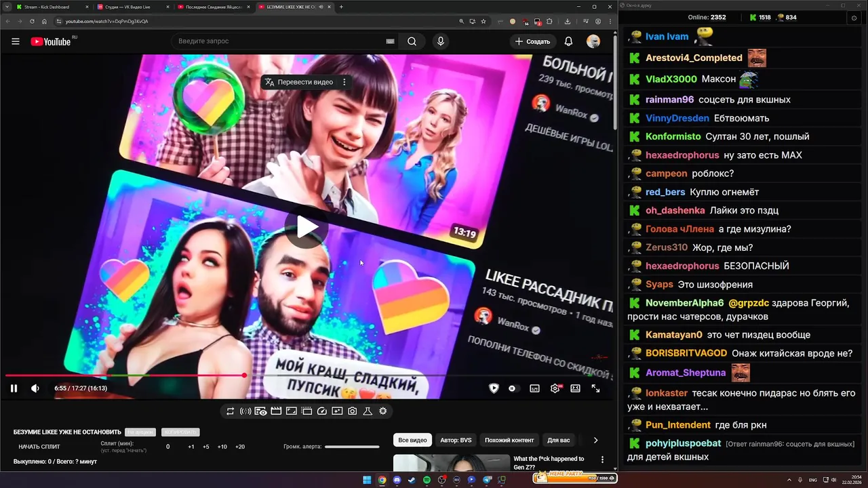Open the enhancer toolbar settings gear

(x=383, y=411)
